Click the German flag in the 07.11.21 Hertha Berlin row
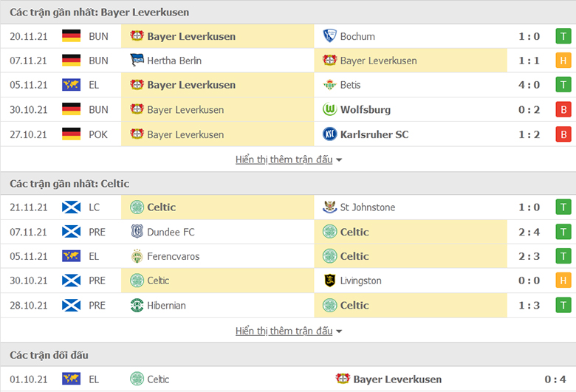 pyautogui.click(x=72, y=61)
